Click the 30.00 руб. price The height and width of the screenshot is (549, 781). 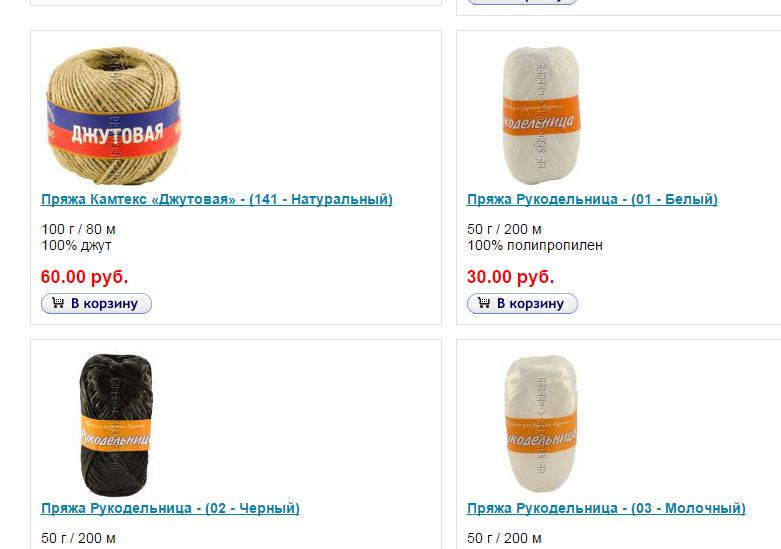pos(511,276)
